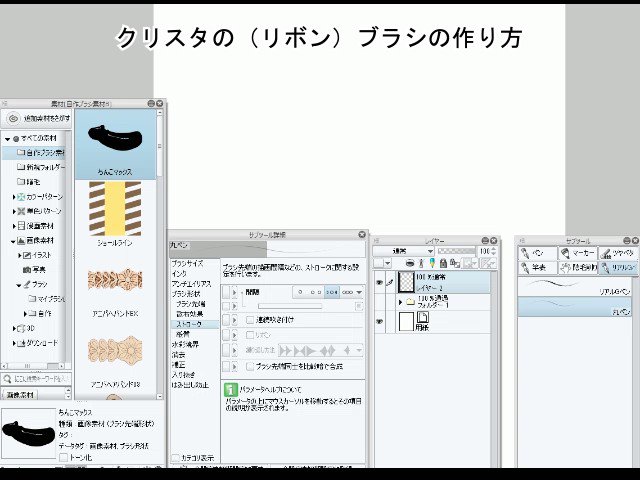Viewport: 640px width, 480px height.
Task: Click the green parameter help info icon
Action: [231, 390]
